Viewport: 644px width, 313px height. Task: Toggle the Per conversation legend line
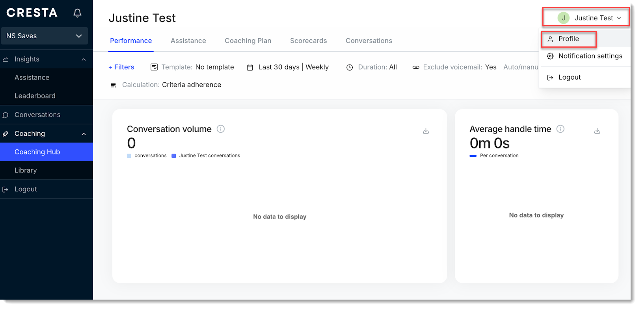[473, 156]
